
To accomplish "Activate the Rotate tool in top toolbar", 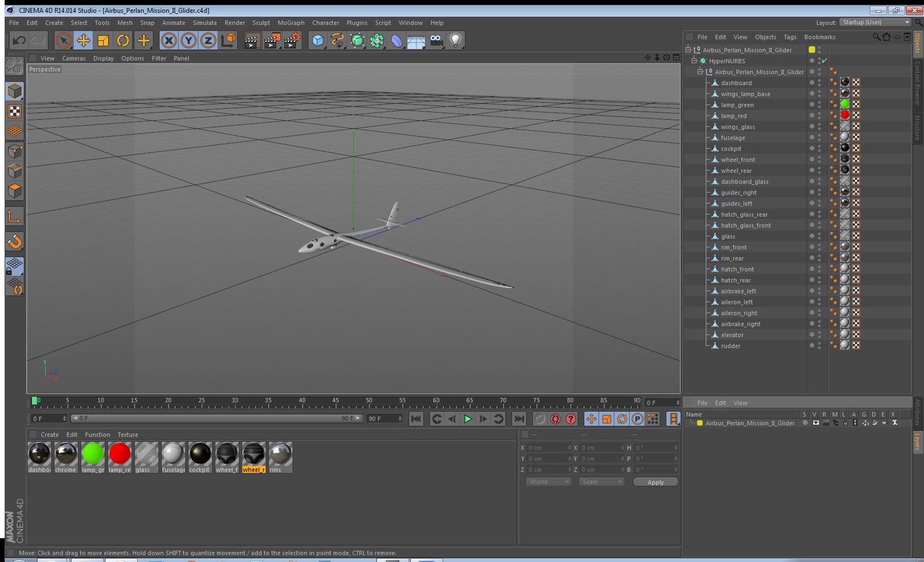I will point(123,41).
